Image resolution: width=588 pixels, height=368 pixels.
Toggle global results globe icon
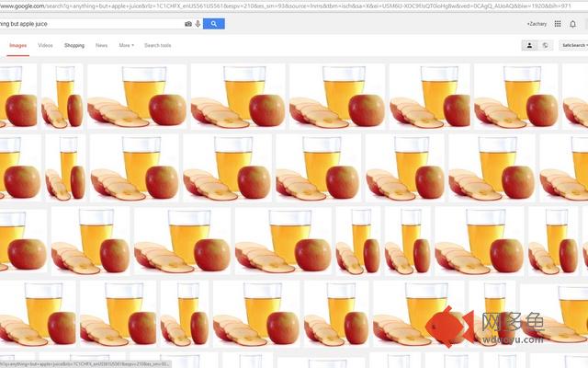tap(545, 45)
